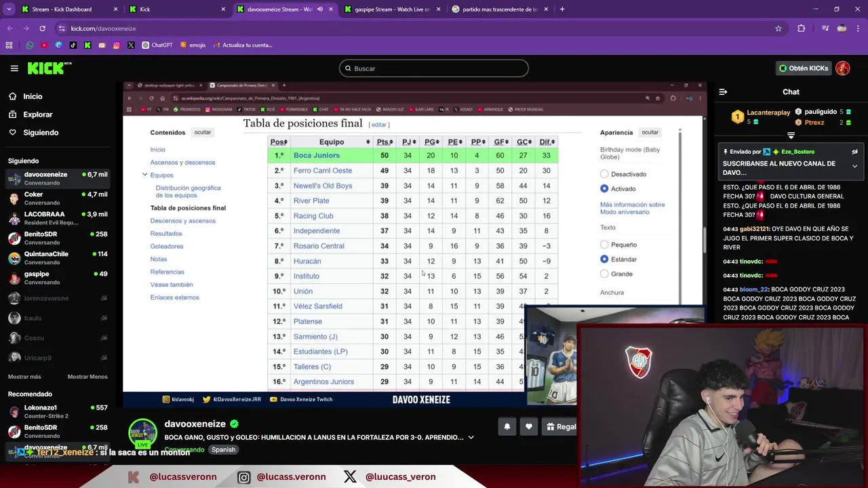868x488 pixels.
Task: Open the Instagram bookmark icon
Action: pyautogui.click(x=116, y=45)
